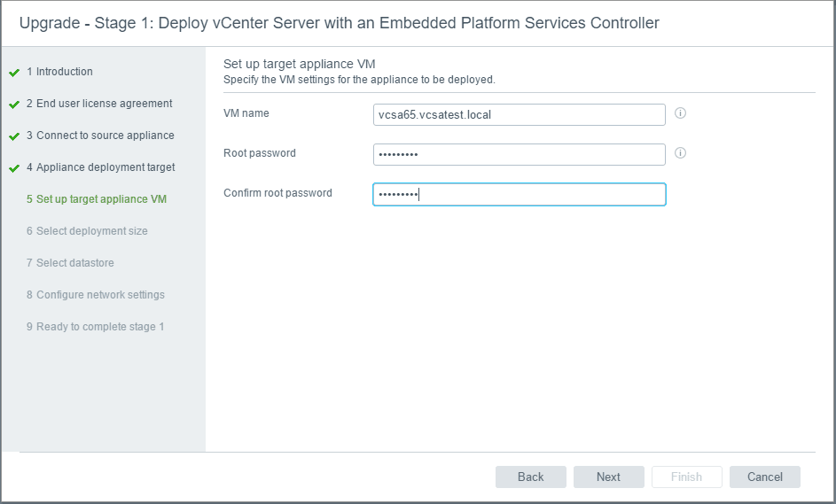Click the checkmark beside Appliance deployment target
This screenshot has width=836, height=504.
point(14,168)
